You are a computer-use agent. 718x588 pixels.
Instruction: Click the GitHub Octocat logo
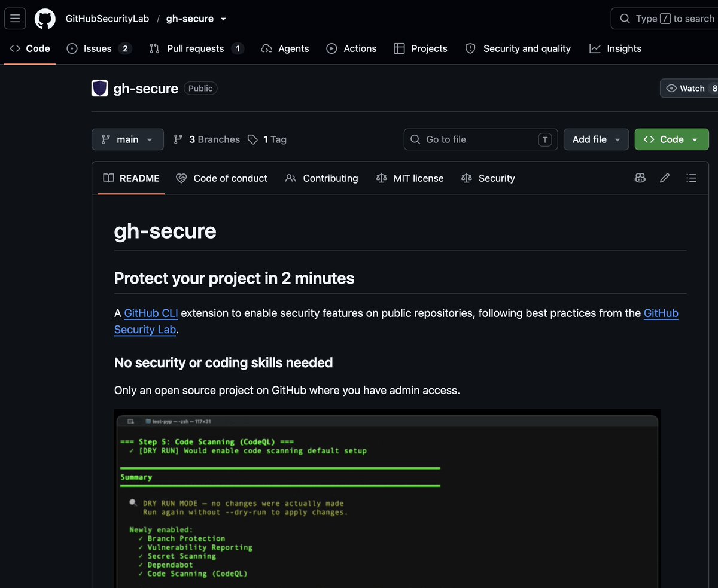[45, 19]
